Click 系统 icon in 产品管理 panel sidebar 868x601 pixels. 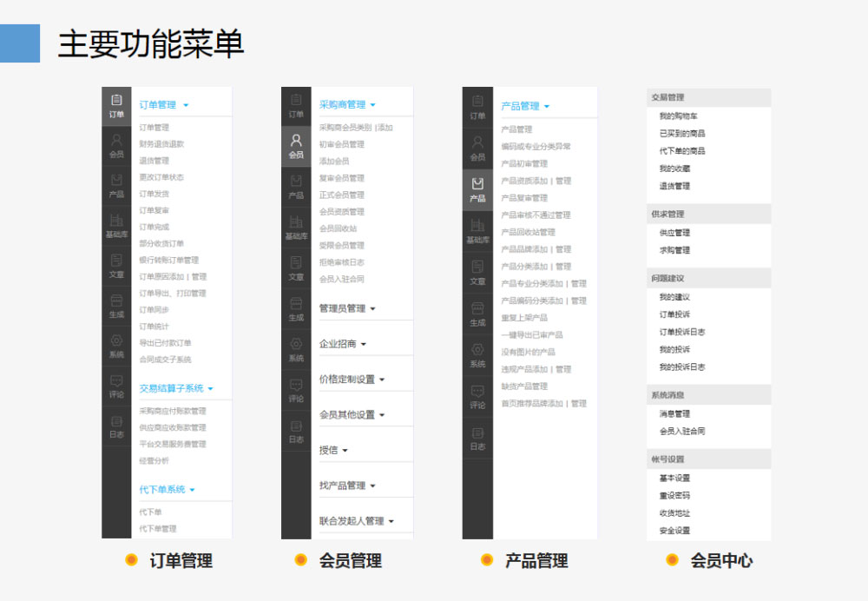pyautogui.click(x=477, y=355)
